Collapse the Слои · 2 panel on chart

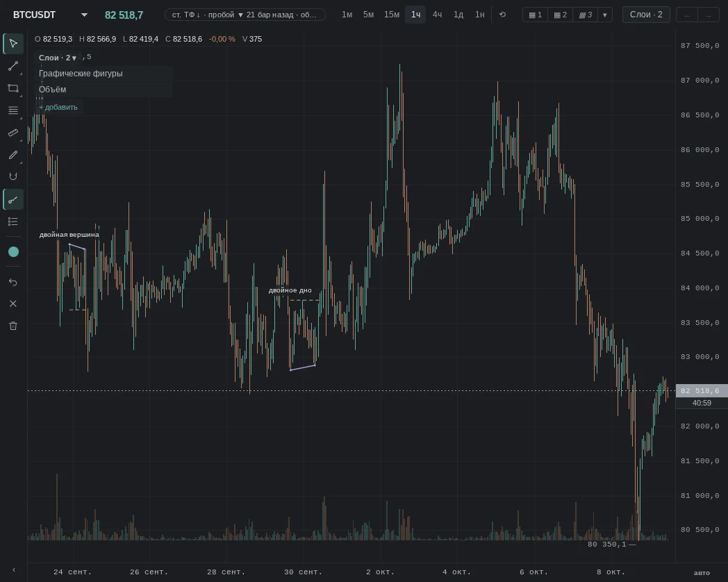tap(58, 58)
